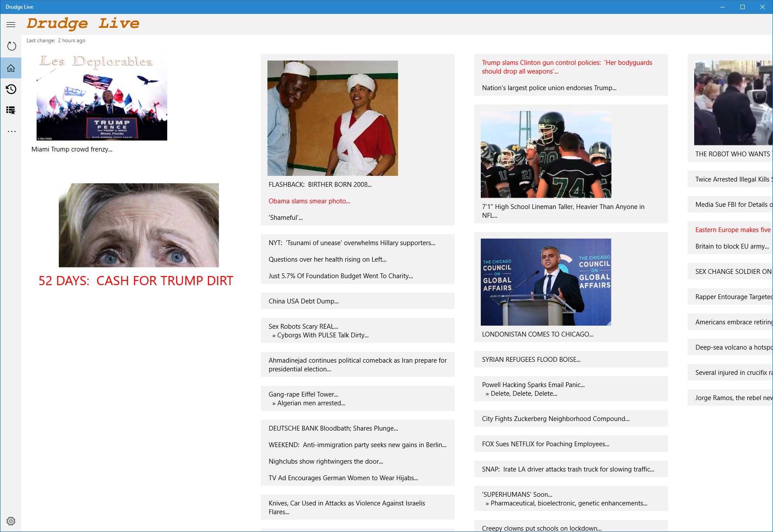Open 'DEUTSCHE BANK Bloodbath; Shares Plunge' story
This screenshot has width=773, height=532.
(x=333, y=428)
